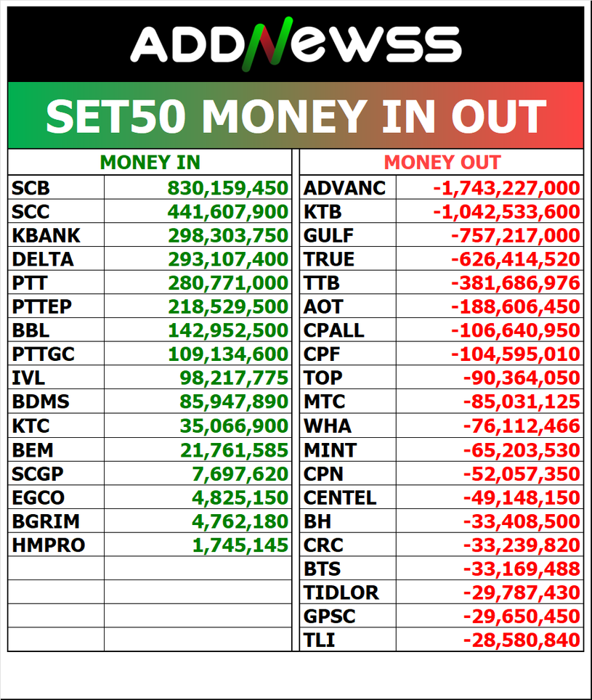Select the KTB ticker cell
Image resolution: width=592 pixels, height=700 pixels.
click(323, 211)
